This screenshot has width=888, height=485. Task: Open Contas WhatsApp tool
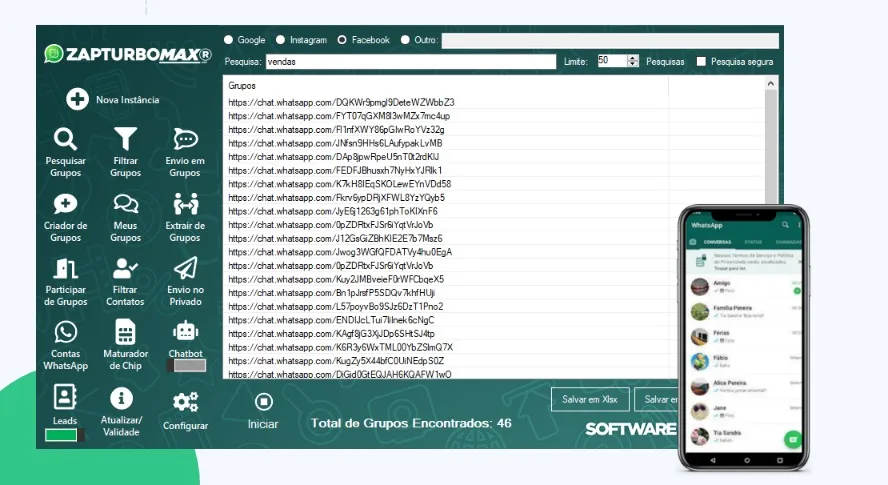tap(66, 346)
